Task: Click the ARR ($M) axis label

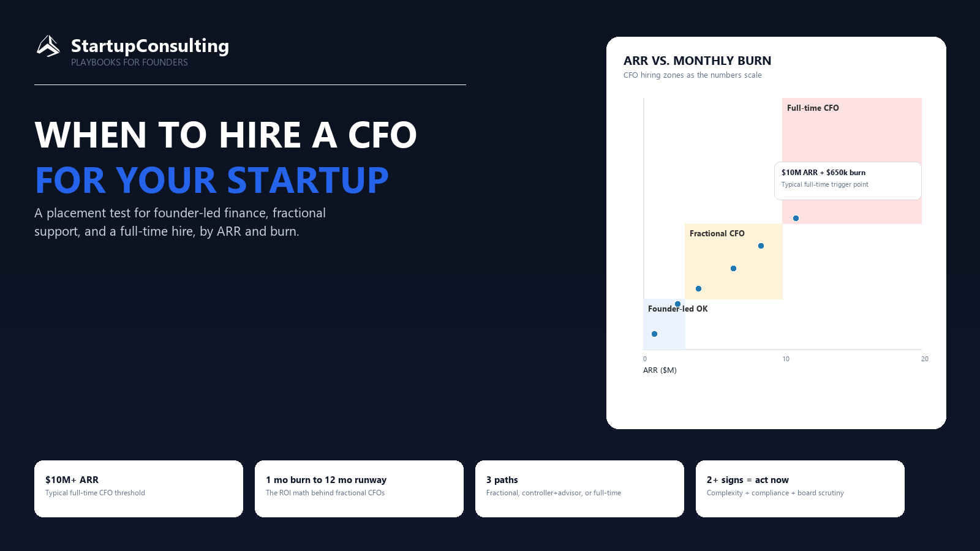Action: (660, 370)
